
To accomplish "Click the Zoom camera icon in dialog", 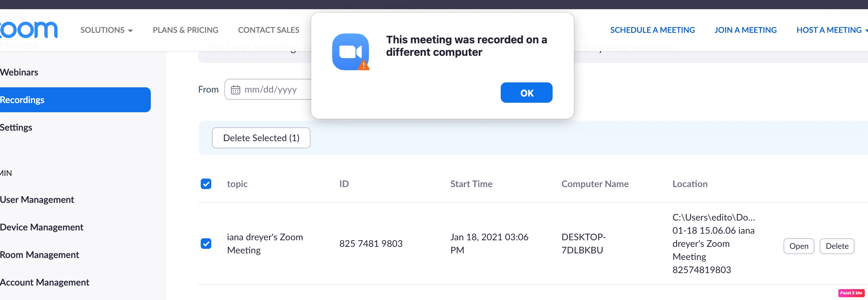I will pyautogui.click(x=351, y=52).
